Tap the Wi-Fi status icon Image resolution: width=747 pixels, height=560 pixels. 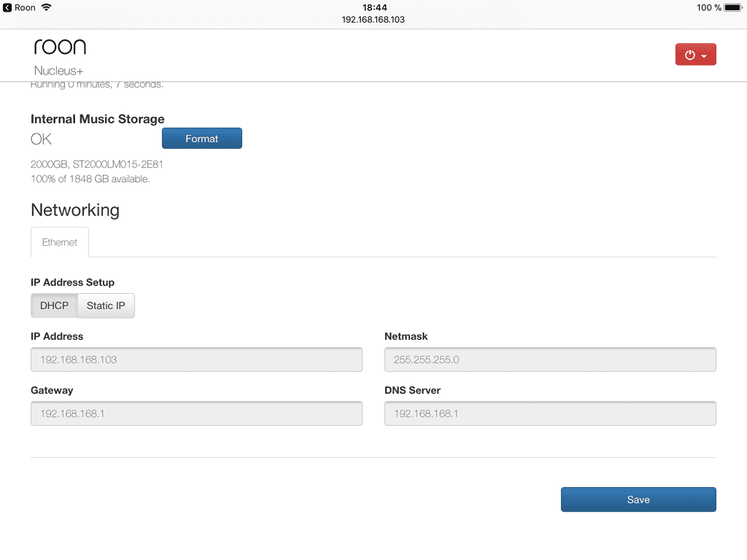pos(46,7)
